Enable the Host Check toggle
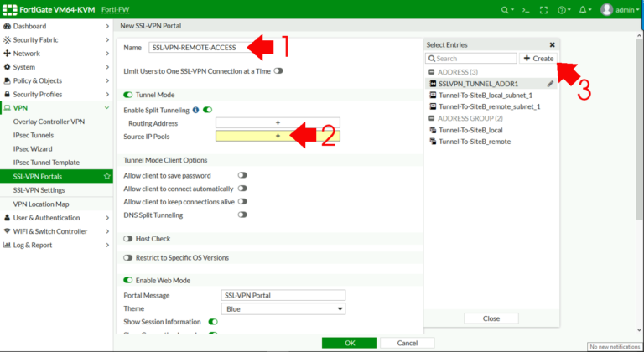The width and height of the screenshot is (644, 352). (128, 239)
